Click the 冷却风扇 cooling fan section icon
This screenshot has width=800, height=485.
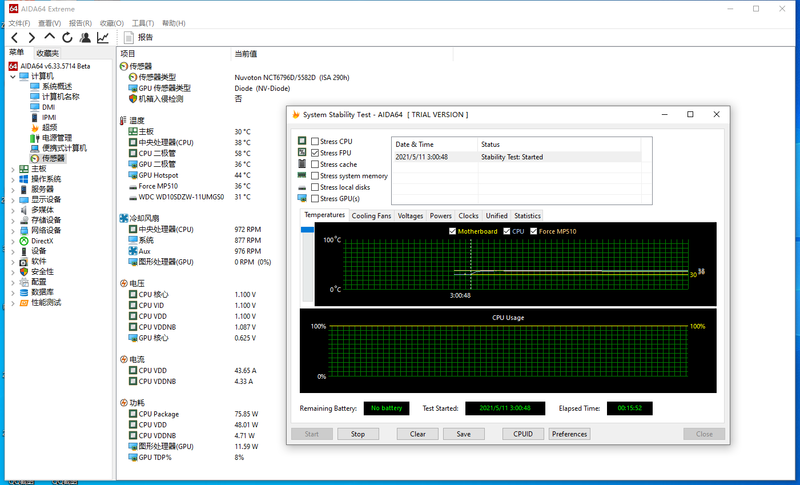click(123, 218)
